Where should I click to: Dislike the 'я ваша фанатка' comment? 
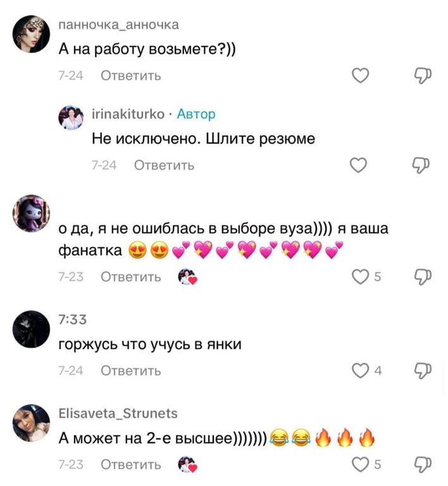click(423, 277)
